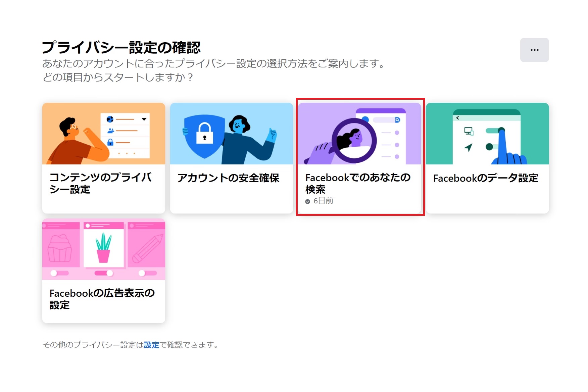Open アカウントの安全確保 card
588x392 pixels.
232,158
